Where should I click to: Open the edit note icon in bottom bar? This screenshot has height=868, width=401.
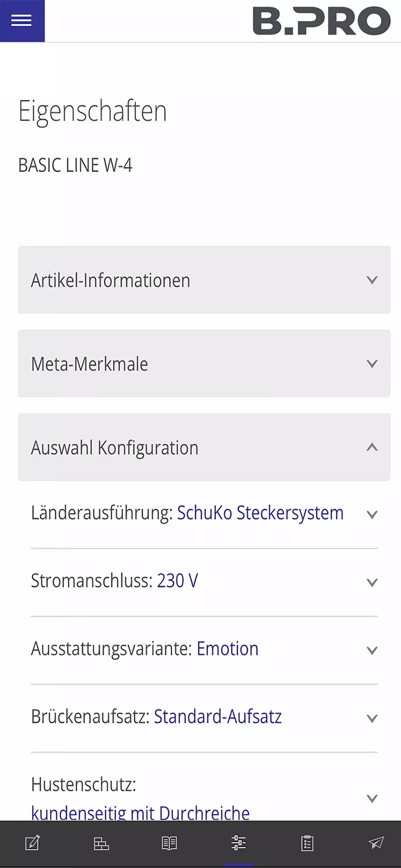33,843
